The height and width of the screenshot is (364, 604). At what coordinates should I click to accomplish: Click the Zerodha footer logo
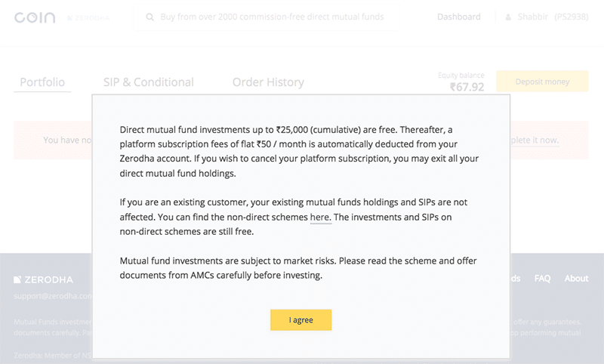(x=43, y=279)
